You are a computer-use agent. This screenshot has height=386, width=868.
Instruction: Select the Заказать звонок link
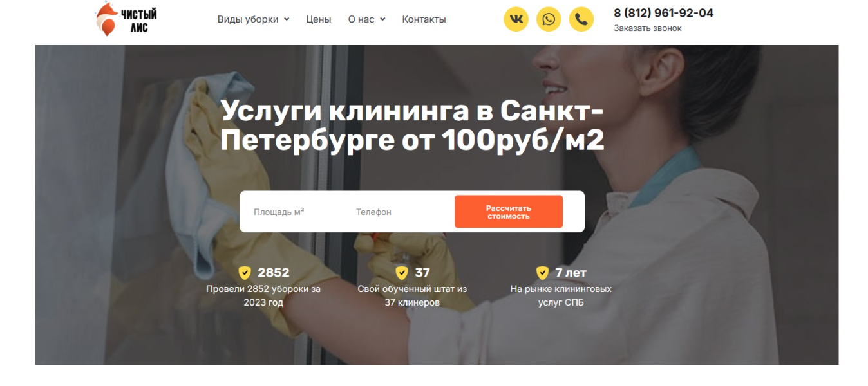(x=647, y=28)
